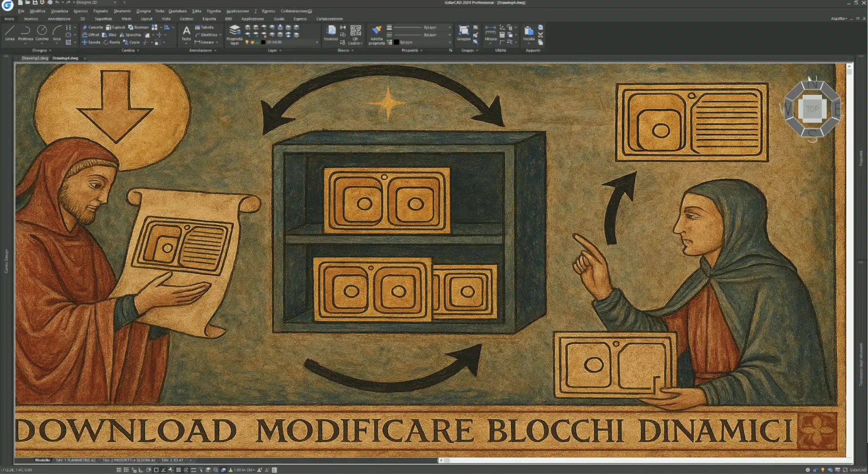Click the horizontal scrollbar below drawing
The height and width of the screenshot is (474, 868).
tap(646, 460)
